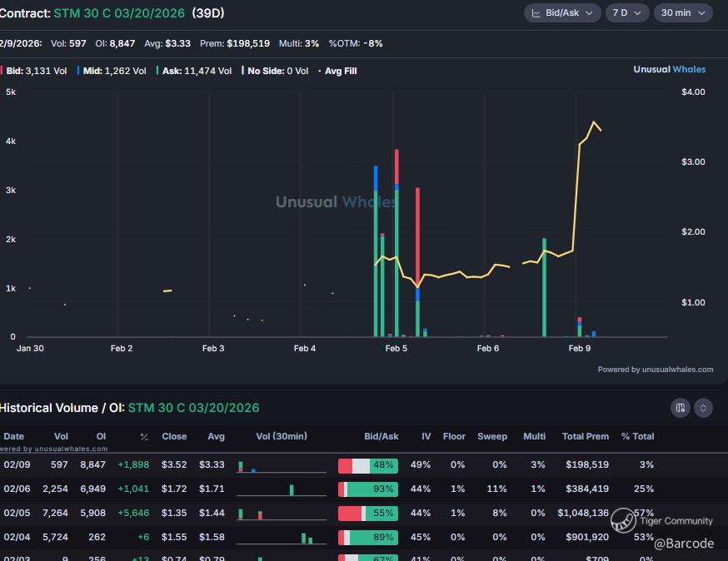
Task: Open the 7 D time range dropdown
Action: coord(627,13)
